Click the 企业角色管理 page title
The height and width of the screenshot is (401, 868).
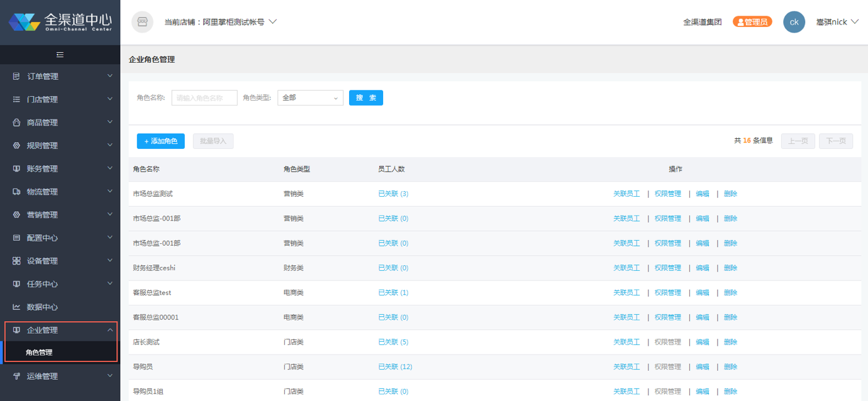click(x=152, y=60)
